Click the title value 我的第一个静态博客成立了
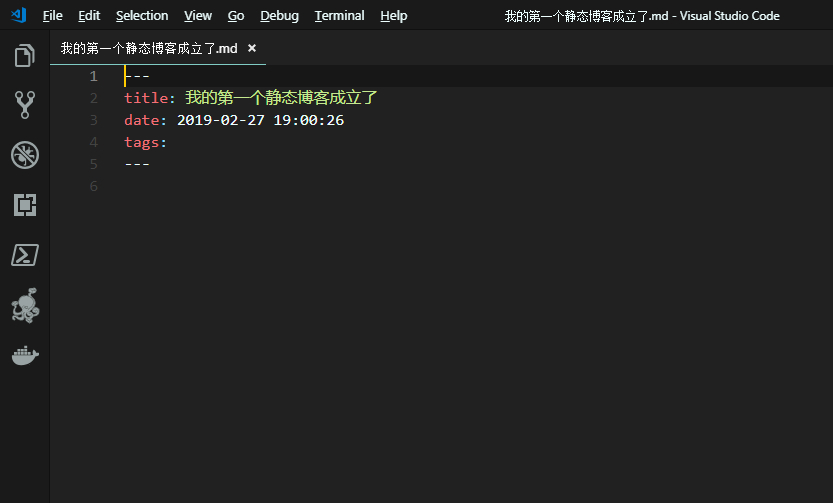This screenshot has width=833, height=503. [281, 98]
